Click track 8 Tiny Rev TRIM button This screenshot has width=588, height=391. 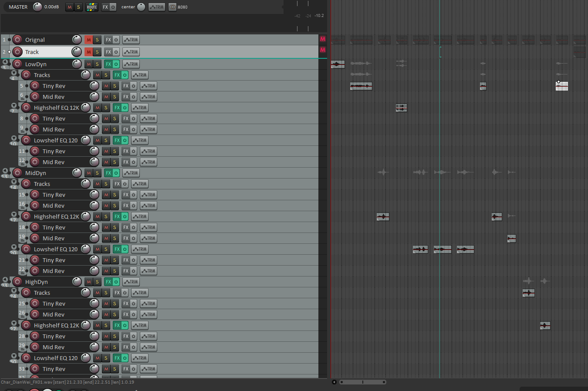[149, 118]
